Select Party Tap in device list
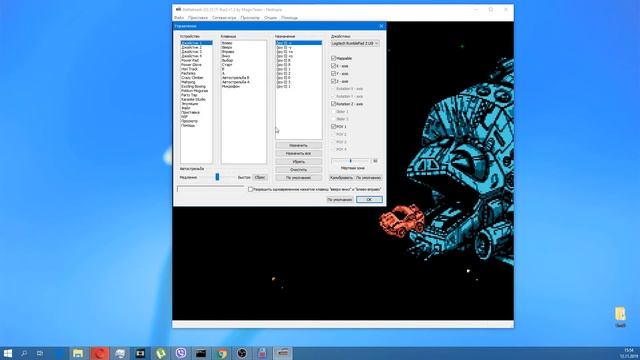640x360 pixels. [196, 95]
